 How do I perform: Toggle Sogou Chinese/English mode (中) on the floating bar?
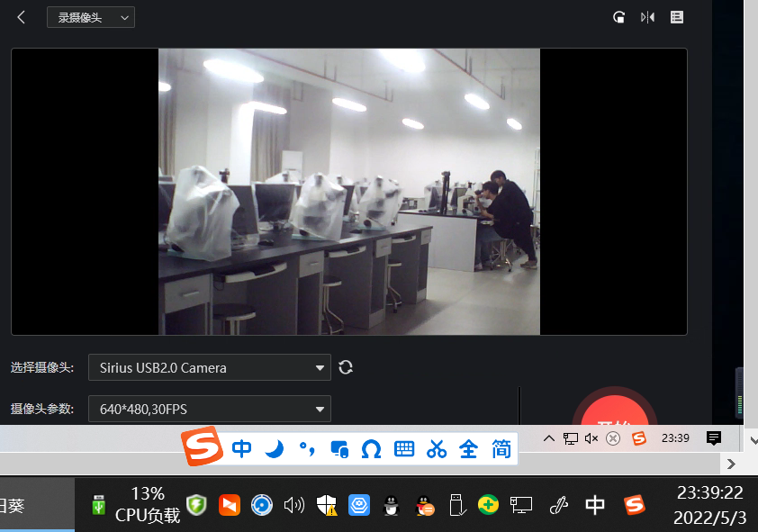(x=241, y=448)
